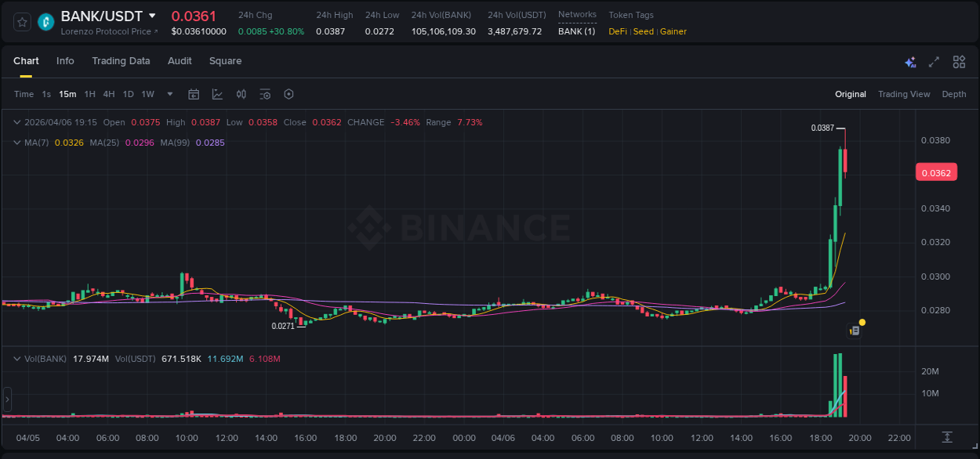Open the Networks BANK (1) details
980x459 pixels.
coord(576,31)
